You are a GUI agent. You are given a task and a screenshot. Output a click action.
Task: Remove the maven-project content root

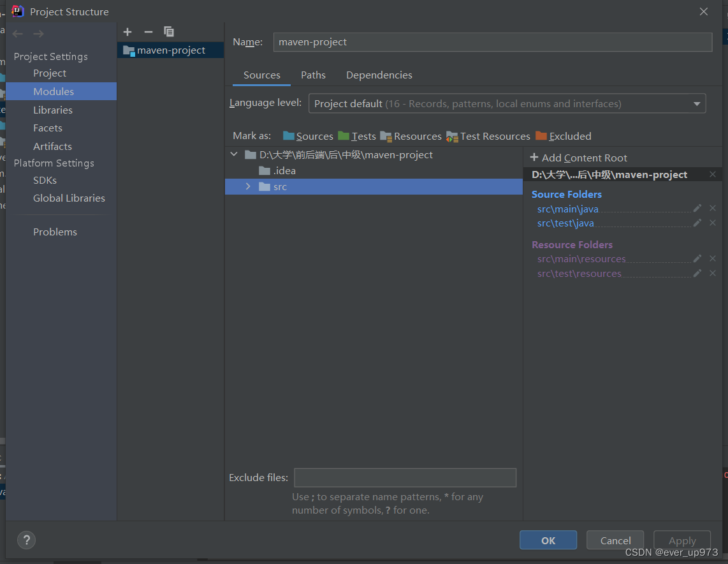[x=713, y=174]
